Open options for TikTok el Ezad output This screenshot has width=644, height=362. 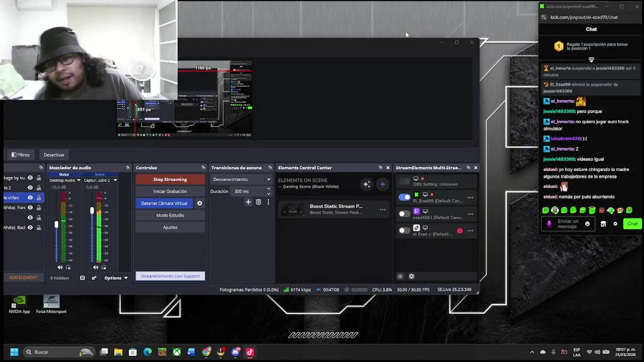pyautogui.click(x=470, y=231)
